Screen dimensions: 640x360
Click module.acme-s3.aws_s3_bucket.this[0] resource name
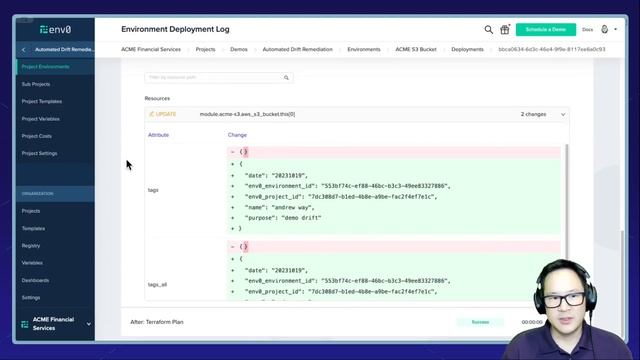247,114
